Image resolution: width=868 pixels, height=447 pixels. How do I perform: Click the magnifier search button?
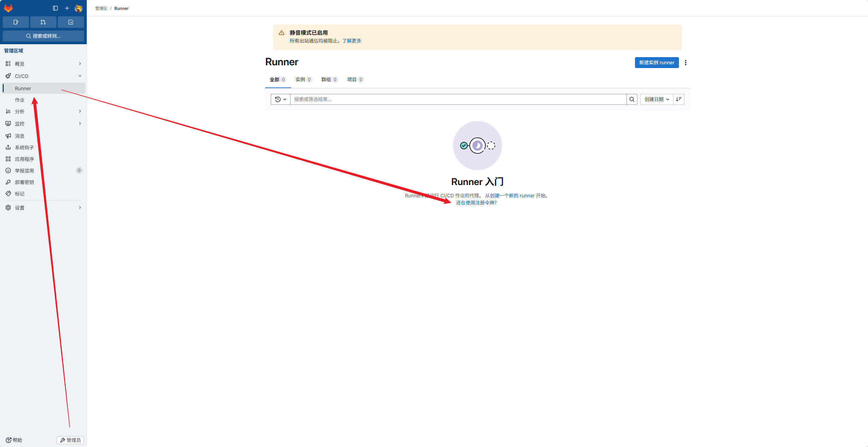(632, 99)
